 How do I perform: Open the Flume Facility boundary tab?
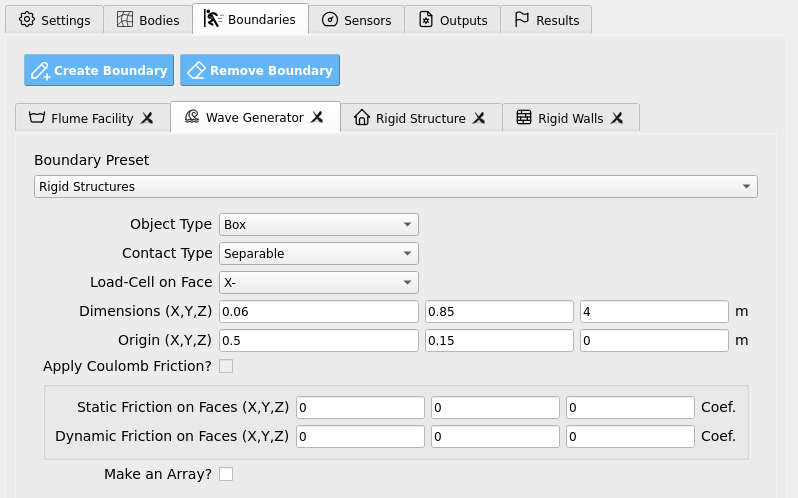pos(93,118)
